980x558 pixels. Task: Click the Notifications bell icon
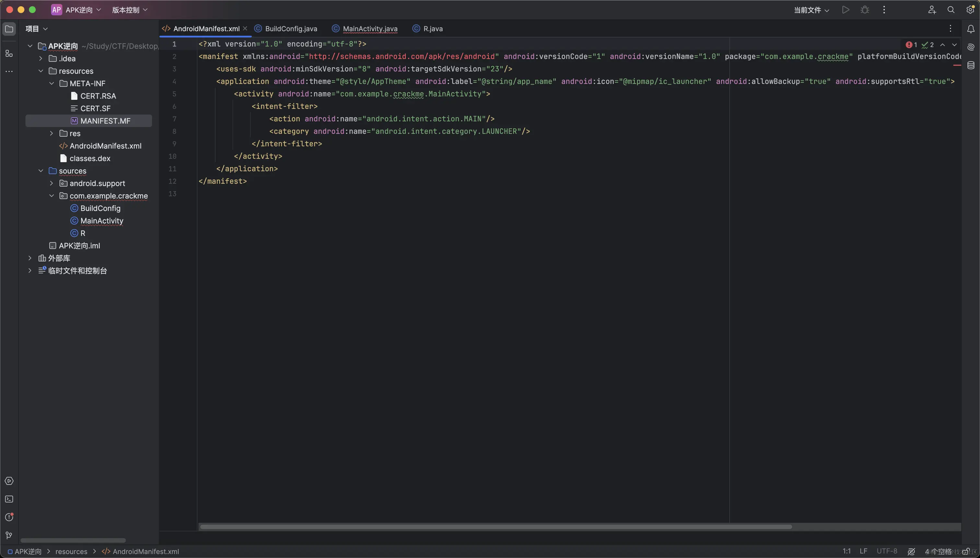970,29
